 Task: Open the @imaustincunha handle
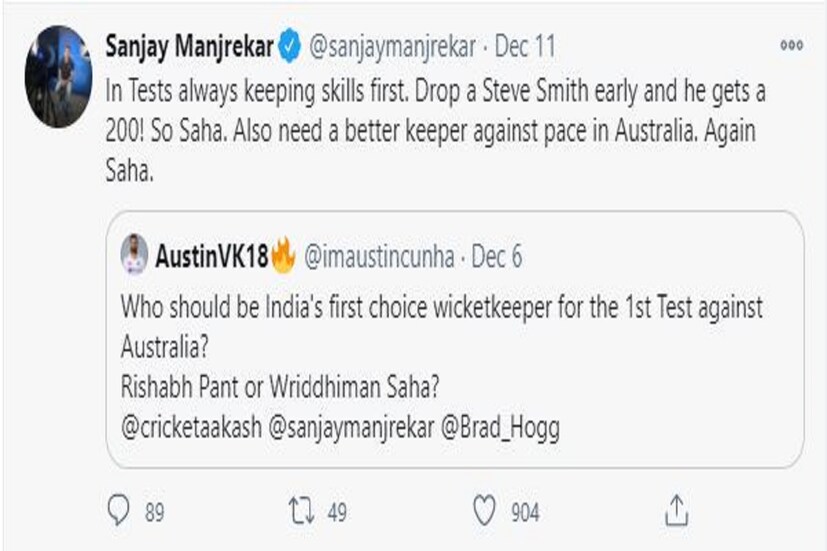[x=377, y=257]
